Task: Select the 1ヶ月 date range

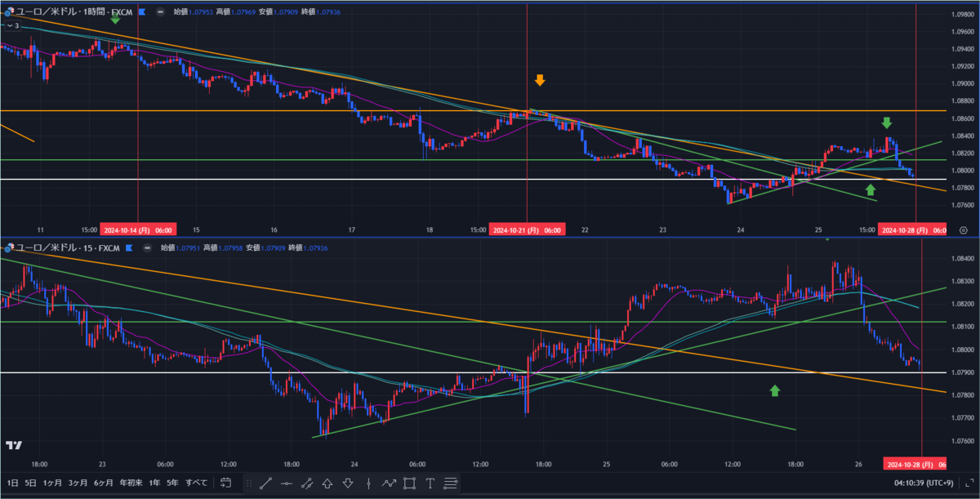Action: click(x=52, y=483)
